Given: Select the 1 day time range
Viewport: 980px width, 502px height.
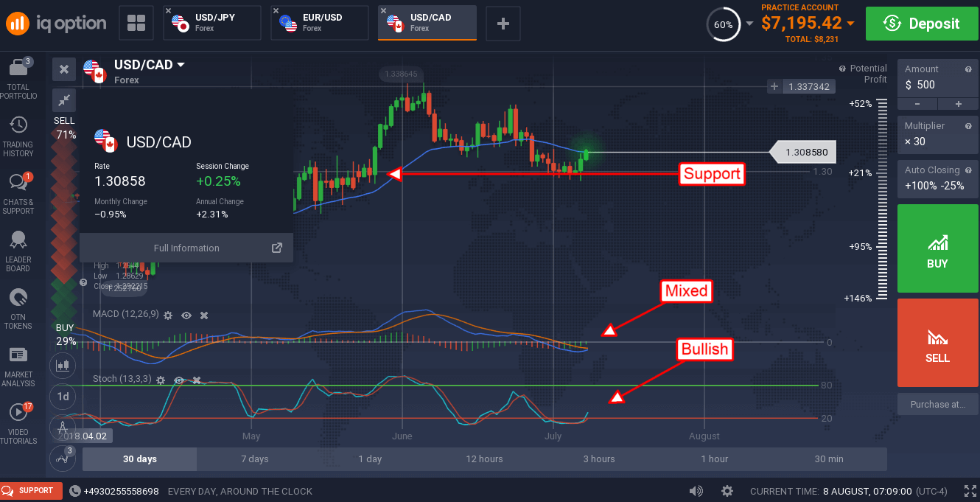Looking at the screenshot, I should 370,459.
